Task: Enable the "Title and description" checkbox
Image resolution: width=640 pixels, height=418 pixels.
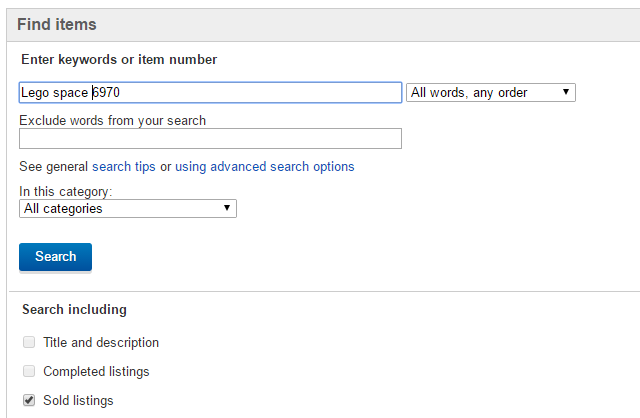Action: tap(28, 343)
